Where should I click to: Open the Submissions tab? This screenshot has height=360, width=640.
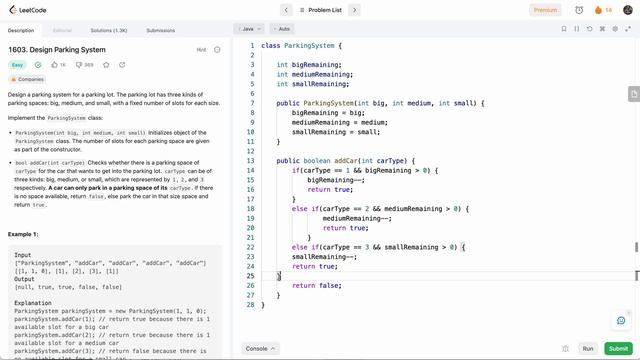click(x=160, y=30)
